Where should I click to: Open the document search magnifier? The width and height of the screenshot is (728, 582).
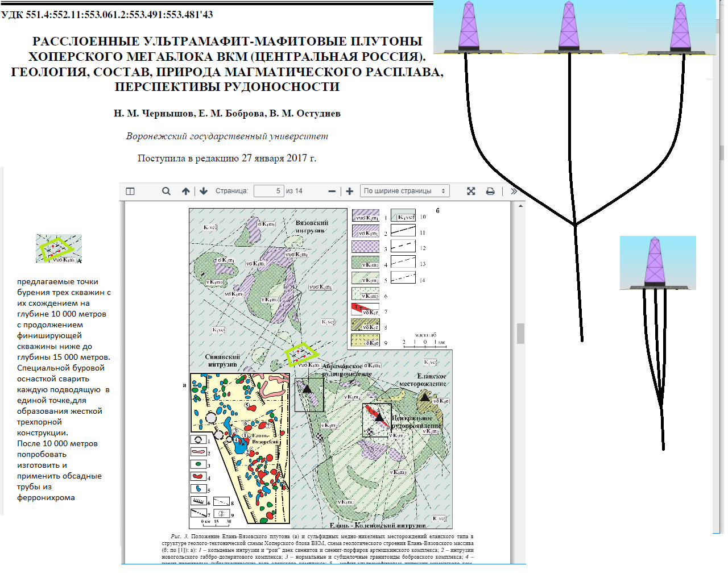[x=166, y=192]
